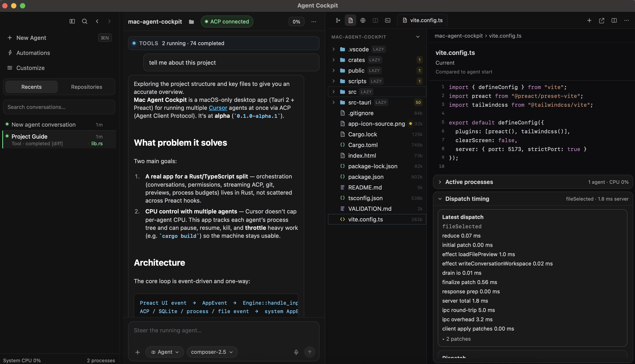The height and width of the screenshot is (364, 635).
Task: Collapse the MAC-AGENT-COCKPIT tree header
Action: tap(418, 37)
